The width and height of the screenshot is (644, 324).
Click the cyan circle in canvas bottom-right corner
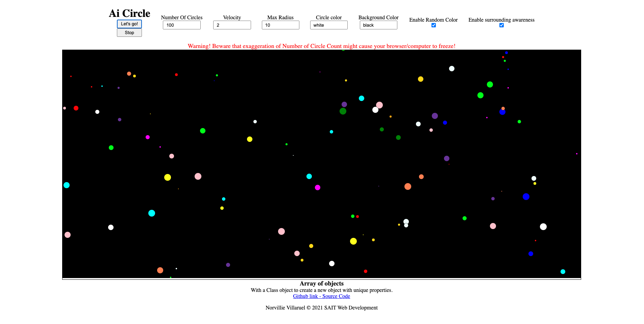[563, 272]
